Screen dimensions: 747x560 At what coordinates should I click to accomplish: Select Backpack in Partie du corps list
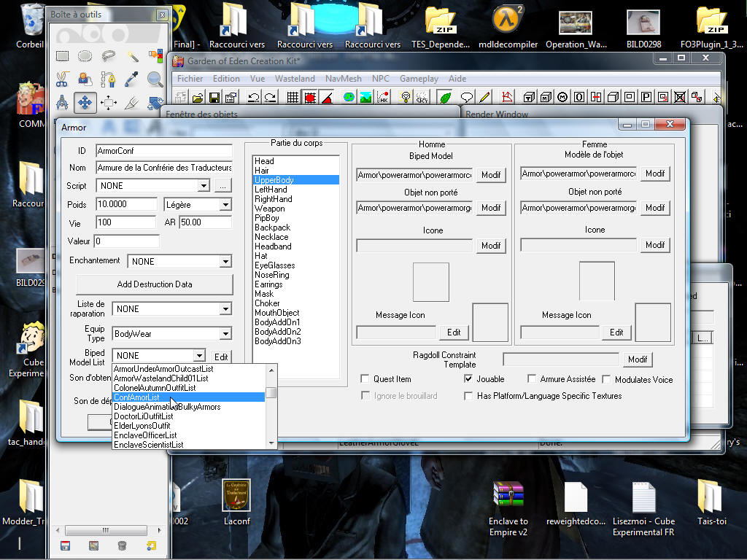(x=296, y=227)
